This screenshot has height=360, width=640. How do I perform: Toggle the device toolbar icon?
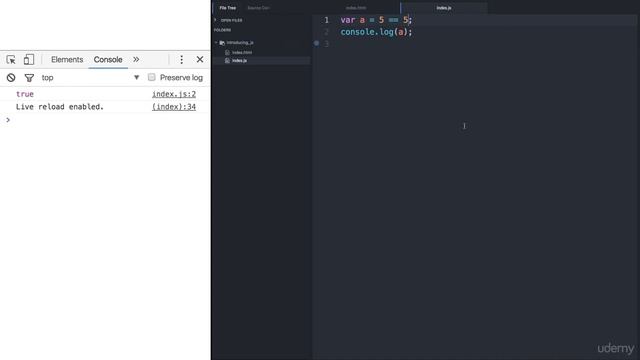tap(29, 60)
